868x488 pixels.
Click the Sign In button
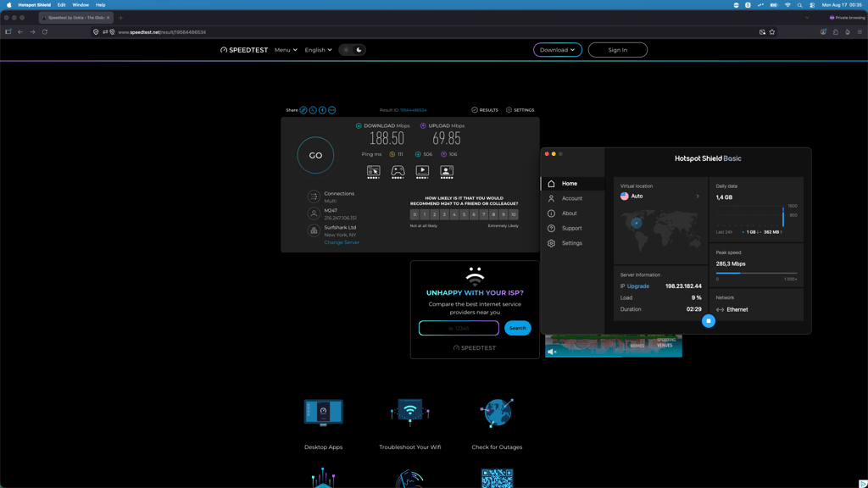[618, 50]
